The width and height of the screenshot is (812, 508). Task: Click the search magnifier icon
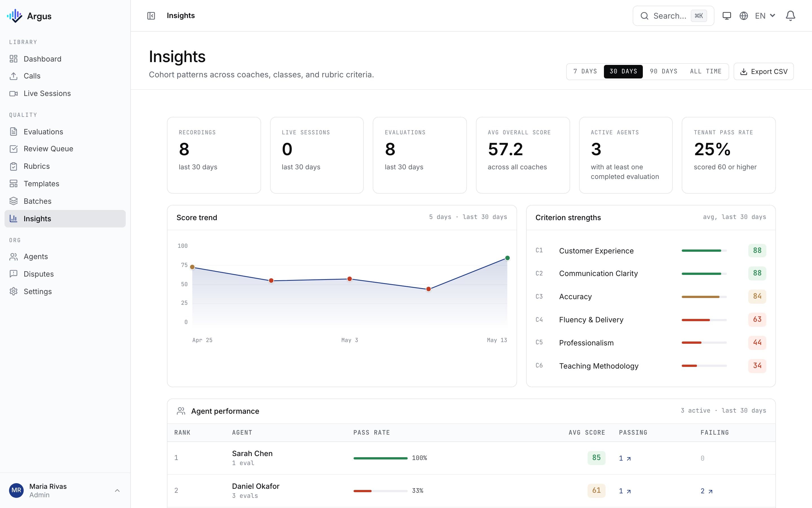644,16
